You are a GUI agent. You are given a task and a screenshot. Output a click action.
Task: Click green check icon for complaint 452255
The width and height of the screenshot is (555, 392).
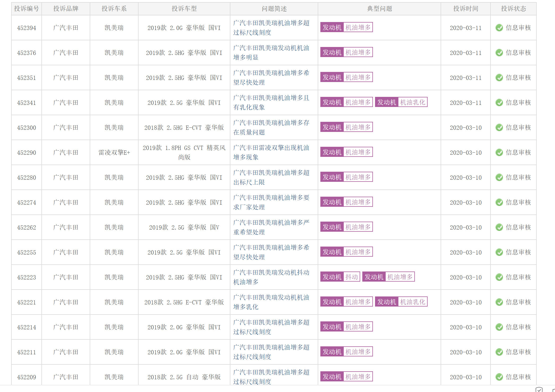click(499, 252)
